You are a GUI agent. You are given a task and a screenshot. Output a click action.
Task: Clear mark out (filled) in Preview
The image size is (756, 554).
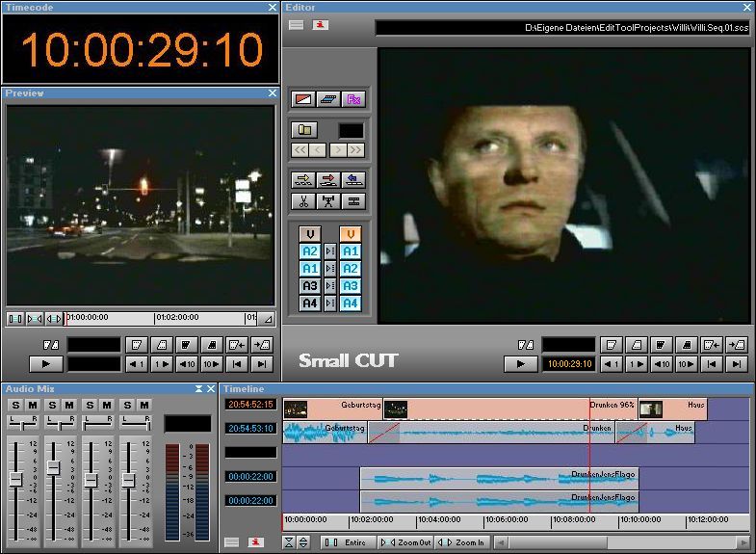coord(211,345)
